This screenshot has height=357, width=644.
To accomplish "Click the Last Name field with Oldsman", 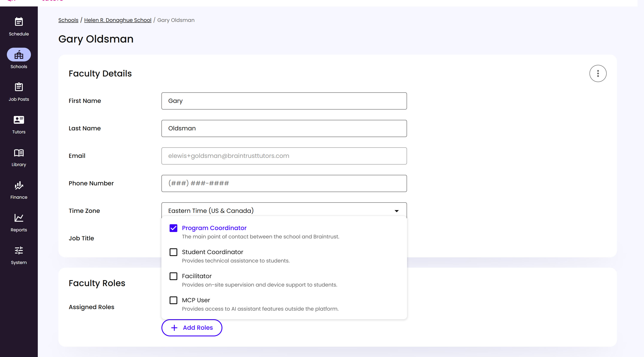I will click(284, 128).
